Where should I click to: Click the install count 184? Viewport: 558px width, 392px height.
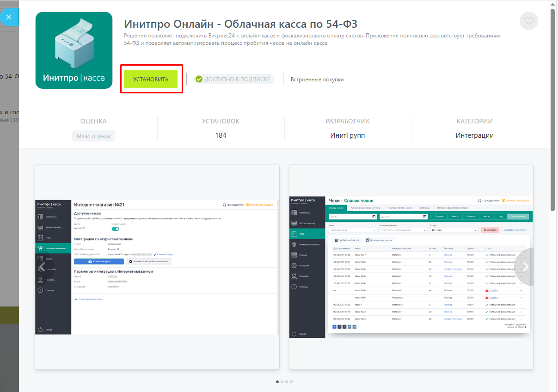pyautogui.click(x=221, y=135)
